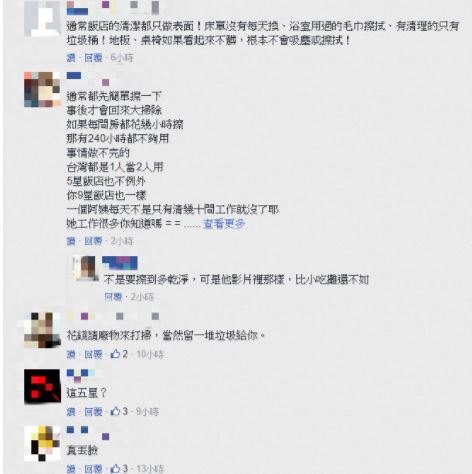Expand comment with 查看更多 link
Viewport: 472px width, 474px height.
click(224, 224)
